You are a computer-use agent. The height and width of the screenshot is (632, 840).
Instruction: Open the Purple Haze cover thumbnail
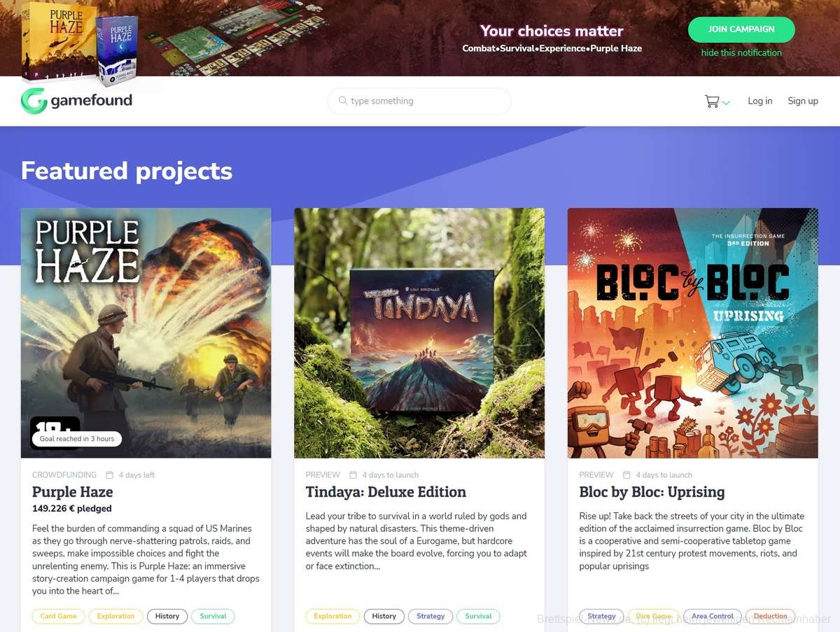[x=146, y=332]
